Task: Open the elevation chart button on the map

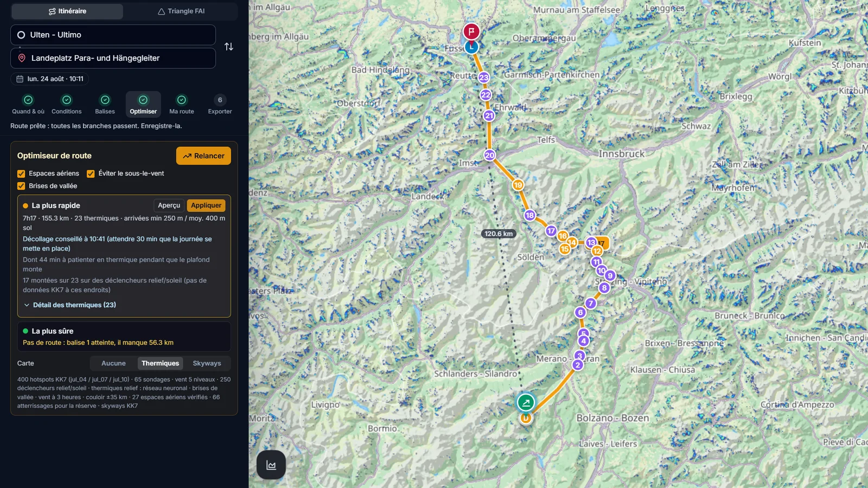Action: coord(271,465)
